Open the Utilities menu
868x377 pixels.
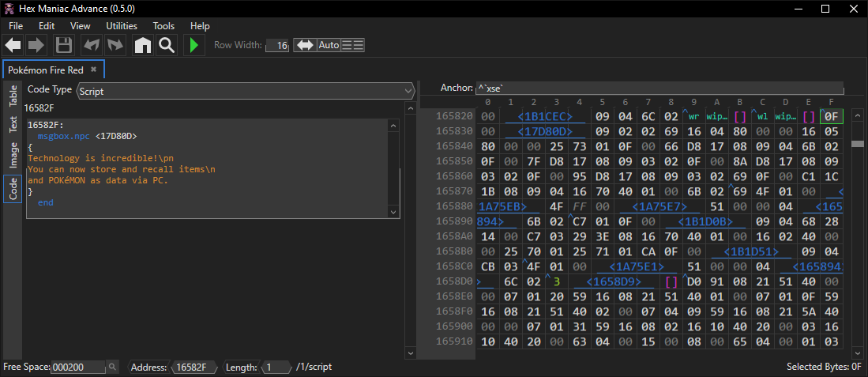click(x=122, y=26)
